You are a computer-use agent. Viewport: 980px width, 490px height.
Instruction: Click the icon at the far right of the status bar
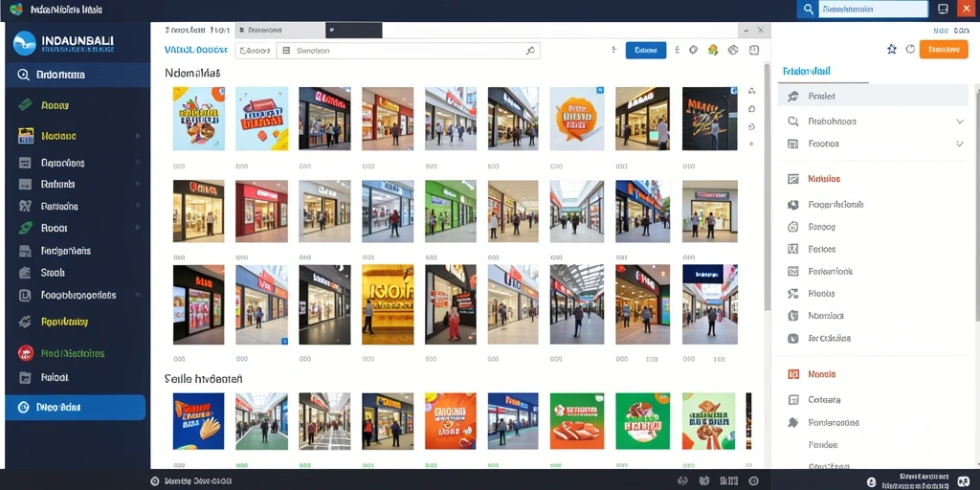pyautogui.click(x=963, y=481)
